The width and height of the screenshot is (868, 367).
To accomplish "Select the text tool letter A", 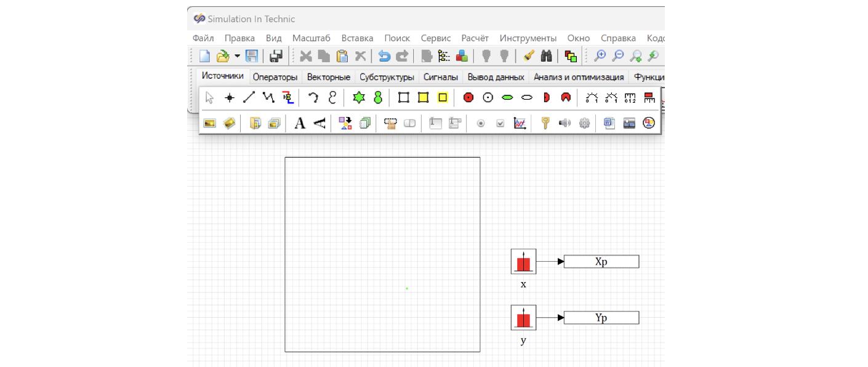I will point(300,123).
